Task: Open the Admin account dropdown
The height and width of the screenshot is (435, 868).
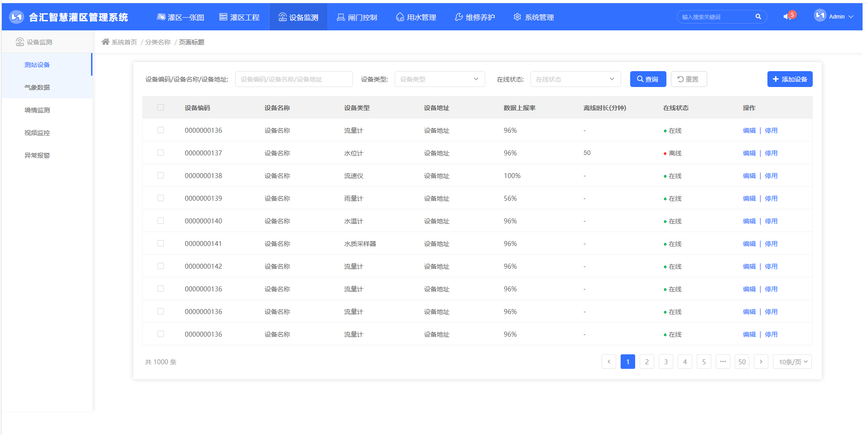Action: [836, 16]
